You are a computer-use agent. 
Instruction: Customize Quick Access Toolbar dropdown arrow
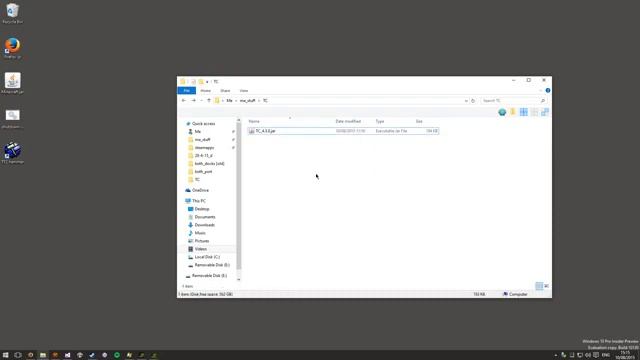point(207,82)
